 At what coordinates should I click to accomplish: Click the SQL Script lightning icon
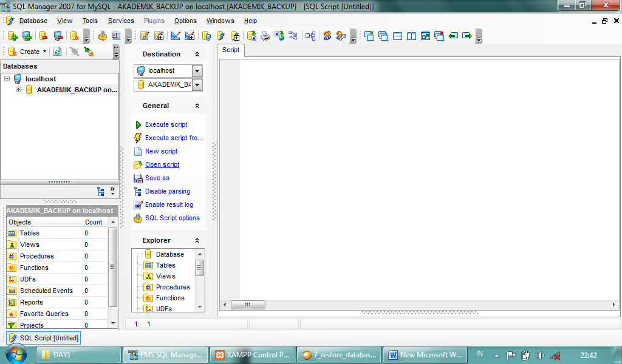(x=220, y=36)
